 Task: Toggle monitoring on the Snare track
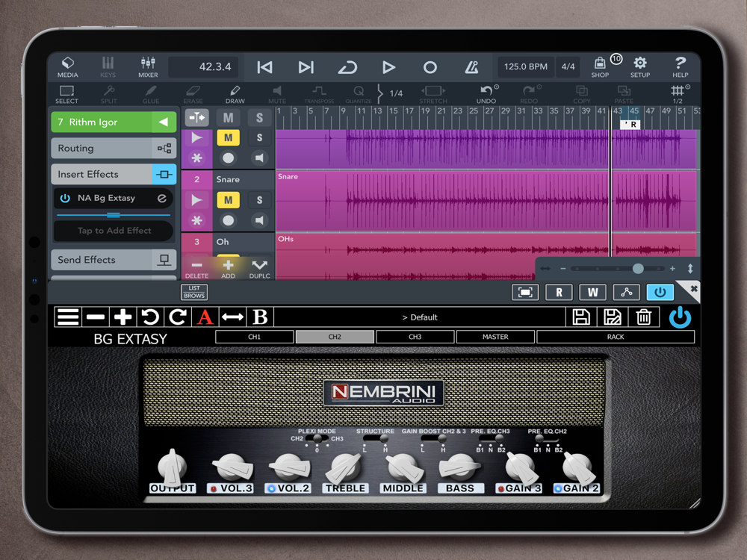(259, 220)
